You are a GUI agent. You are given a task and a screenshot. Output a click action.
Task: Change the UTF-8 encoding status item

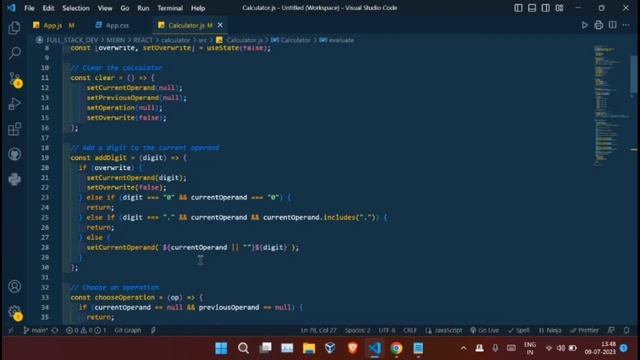click(387, 330)
